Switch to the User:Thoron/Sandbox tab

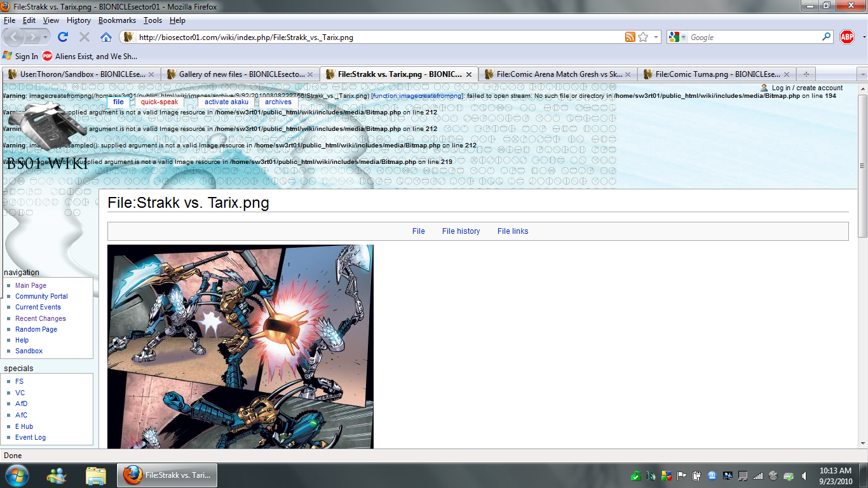point(81,74)
